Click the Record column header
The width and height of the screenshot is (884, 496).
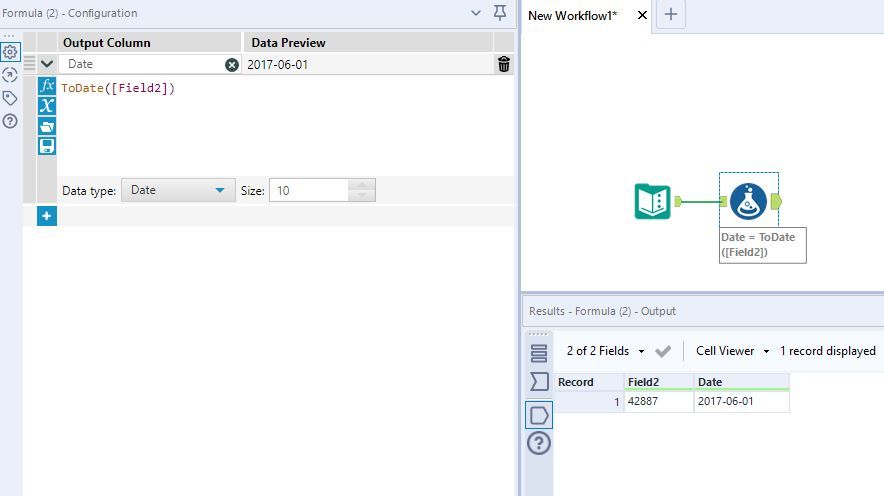(589, 382)
